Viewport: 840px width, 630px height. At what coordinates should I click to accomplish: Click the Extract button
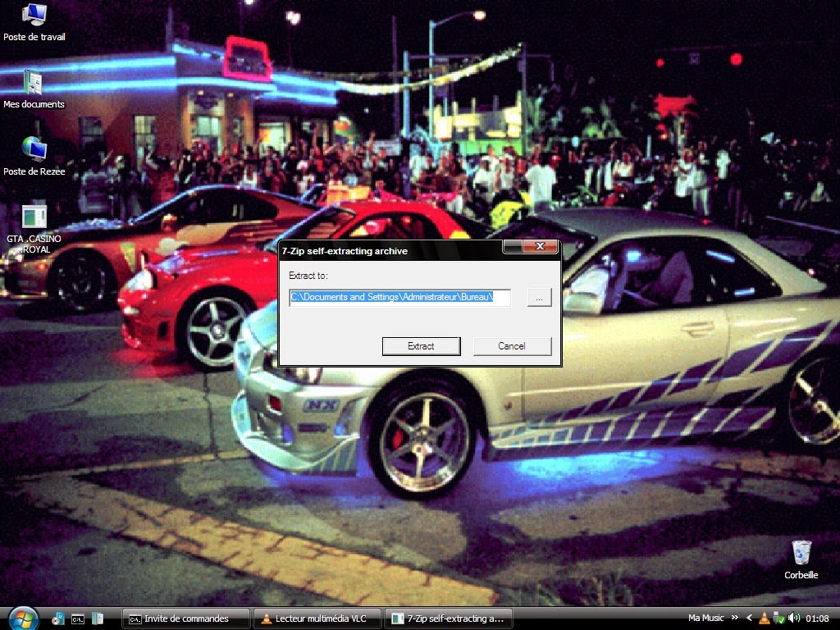[x=421, y=346]
